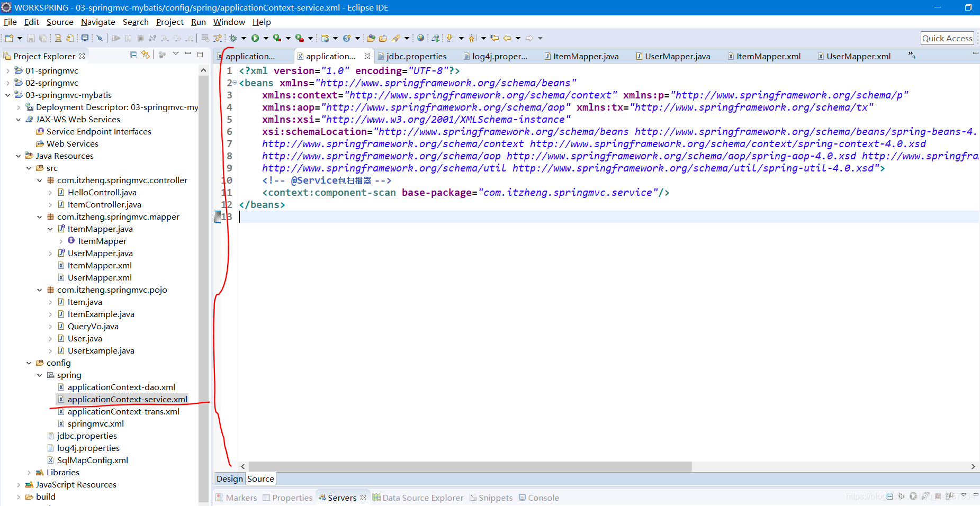Click the Collapse All icon in Project Explorer
The width and height of the screenshot is (980, 506).
[133, 55]
